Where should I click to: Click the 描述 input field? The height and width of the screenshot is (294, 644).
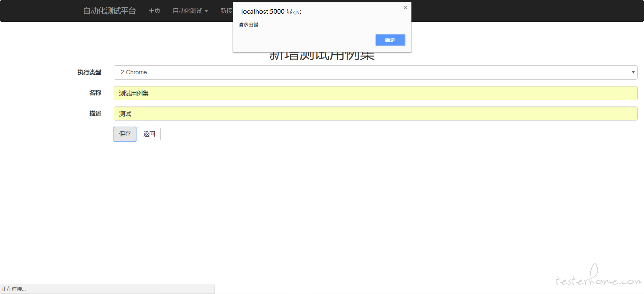click(375, 114)
